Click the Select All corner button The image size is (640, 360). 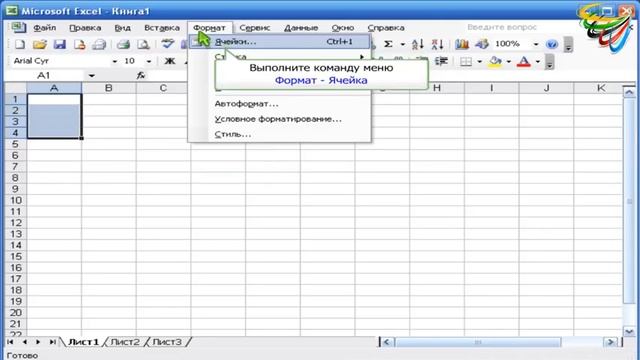(x=16, y=88)
